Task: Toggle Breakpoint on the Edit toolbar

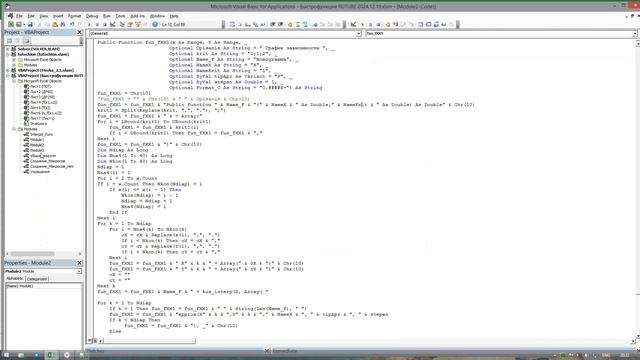Action: pos(290,24)
